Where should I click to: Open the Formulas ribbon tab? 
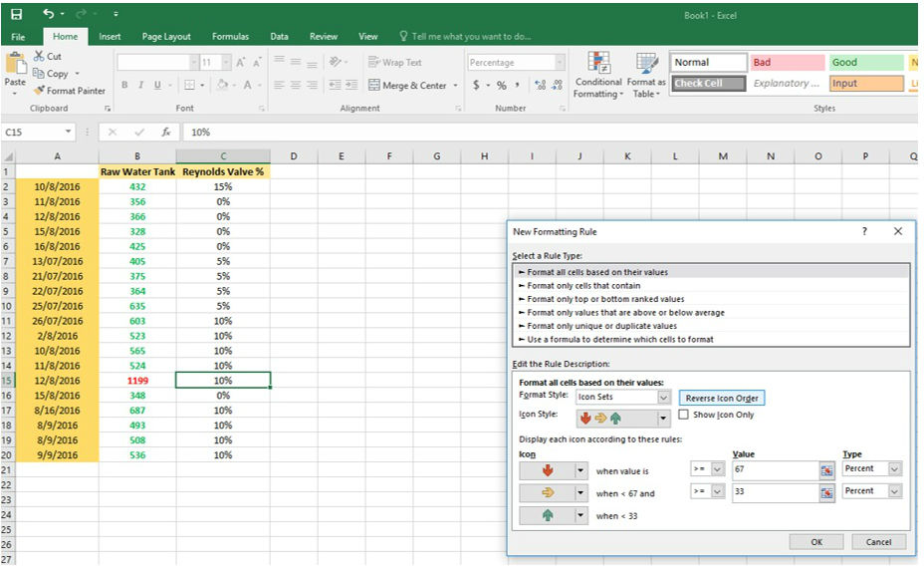pyautogui.click(x=230, y=37)
